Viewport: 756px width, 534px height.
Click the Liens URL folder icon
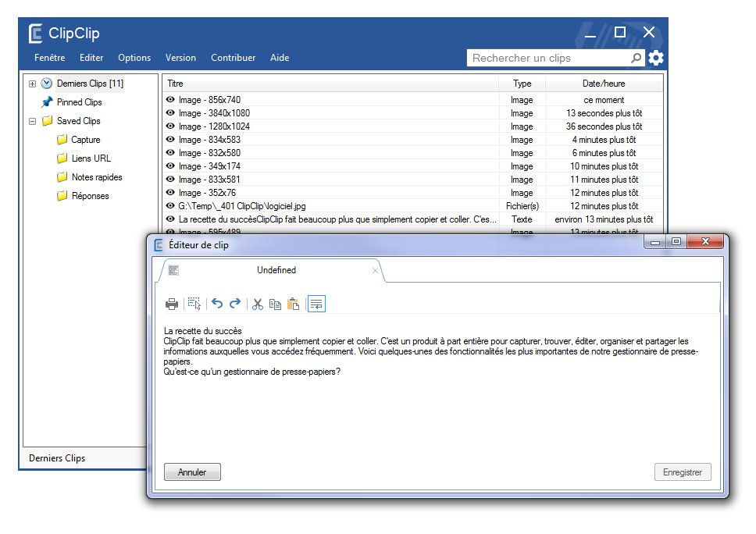(62, 158)
